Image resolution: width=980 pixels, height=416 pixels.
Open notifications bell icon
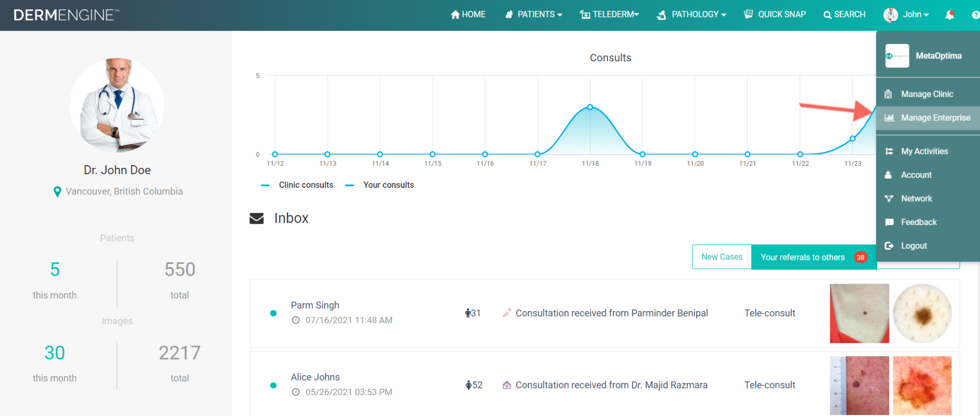coord(950,15)
